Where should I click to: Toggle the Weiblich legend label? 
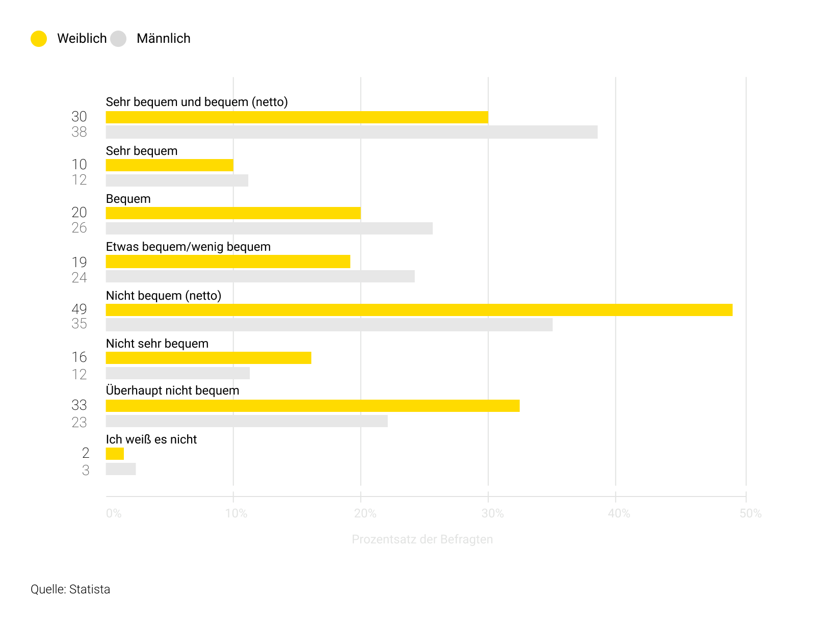click(x=82, y=39)
